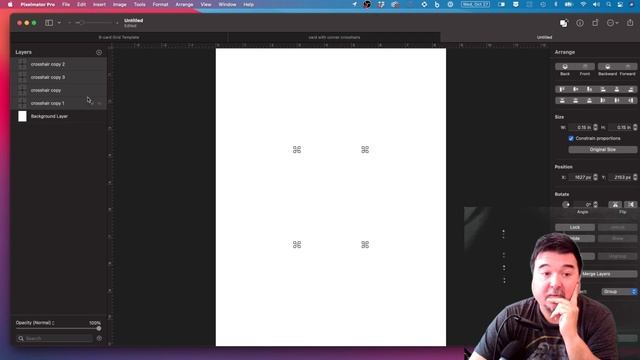
Task: Click the crop/rotate icon in toolbar
Action: click(x=595, y=23)
